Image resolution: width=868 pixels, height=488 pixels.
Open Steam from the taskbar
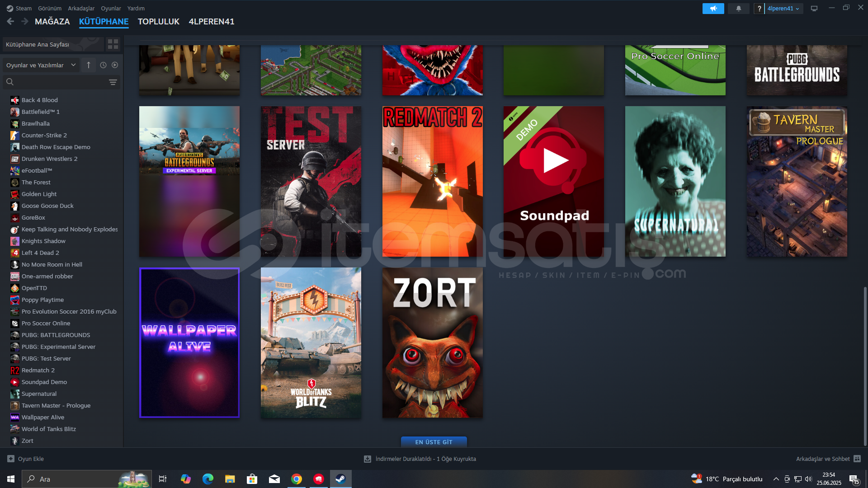340,479
